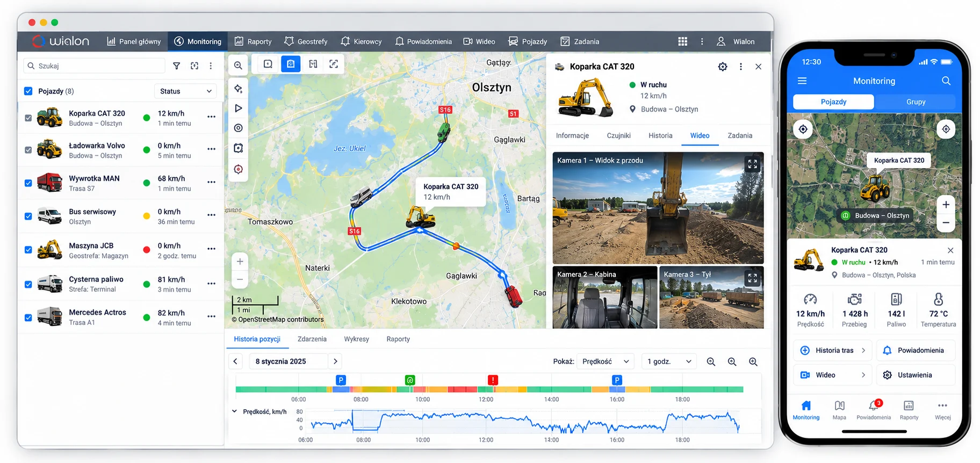Click the play route tool on map toolbar
Screen dimensions: 980x463
click(x=238, y=108)
